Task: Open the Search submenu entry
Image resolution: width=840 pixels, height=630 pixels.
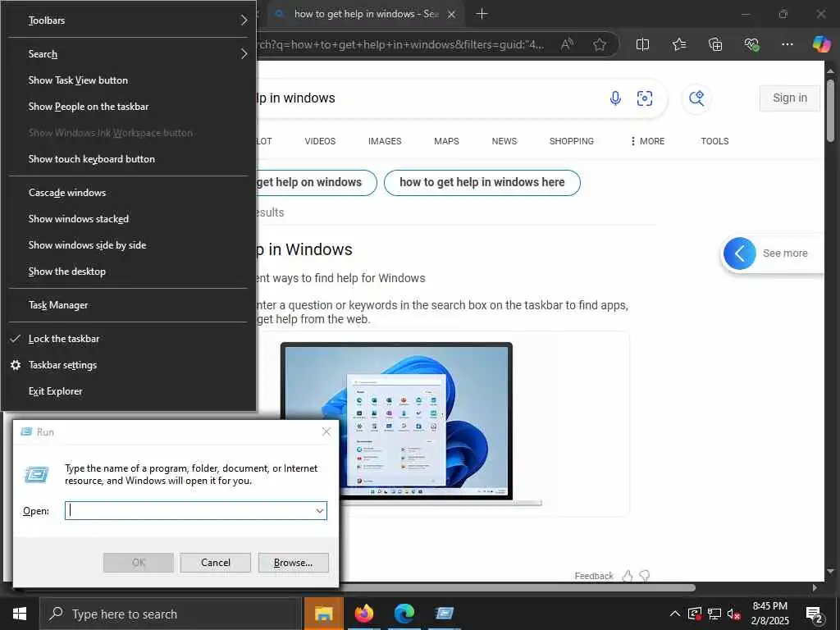Action: 129,54
